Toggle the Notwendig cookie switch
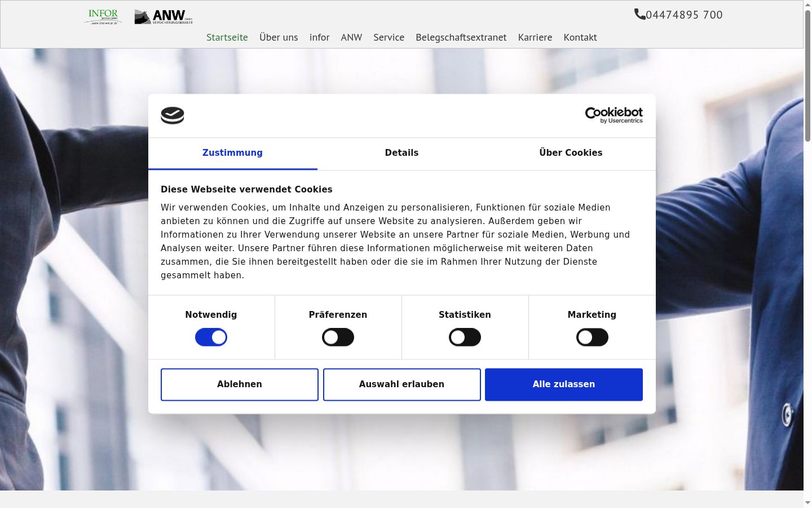This screenshot has width=812, height=508. click(211, 338)
